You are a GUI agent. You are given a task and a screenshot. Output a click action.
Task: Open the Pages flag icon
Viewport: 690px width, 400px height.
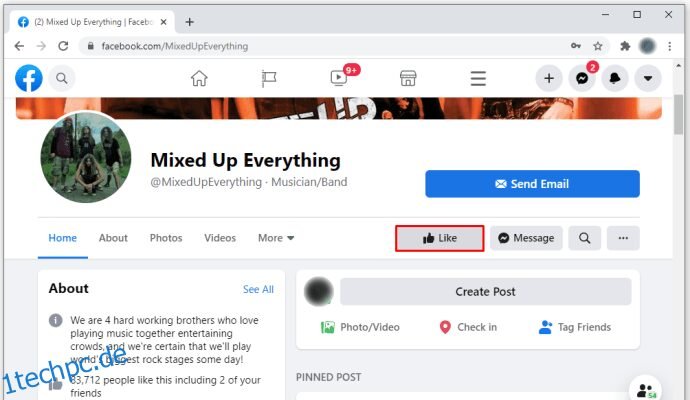point(268,78)
